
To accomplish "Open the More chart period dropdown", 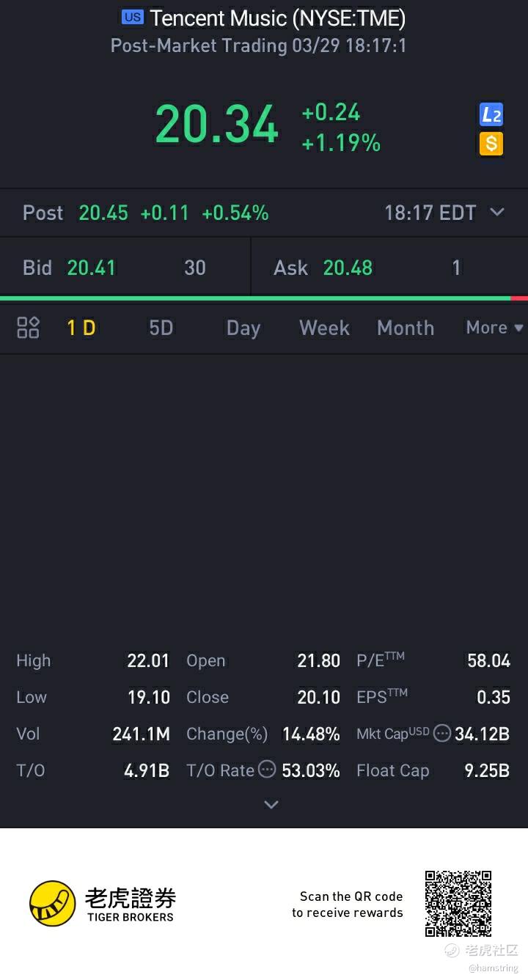I will [494, 328].
